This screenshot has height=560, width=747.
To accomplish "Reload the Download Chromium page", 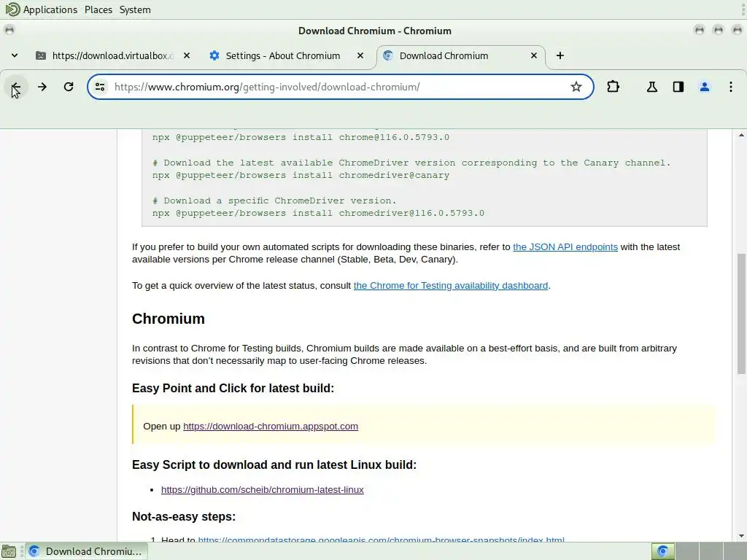I will point(69,87).
